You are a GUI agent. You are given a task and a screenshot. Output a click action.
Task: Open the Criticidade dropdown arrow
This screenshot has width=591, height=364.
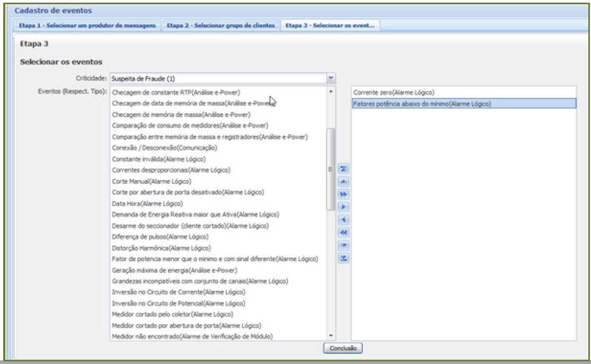pyautogui.click(x=331, y=78)
